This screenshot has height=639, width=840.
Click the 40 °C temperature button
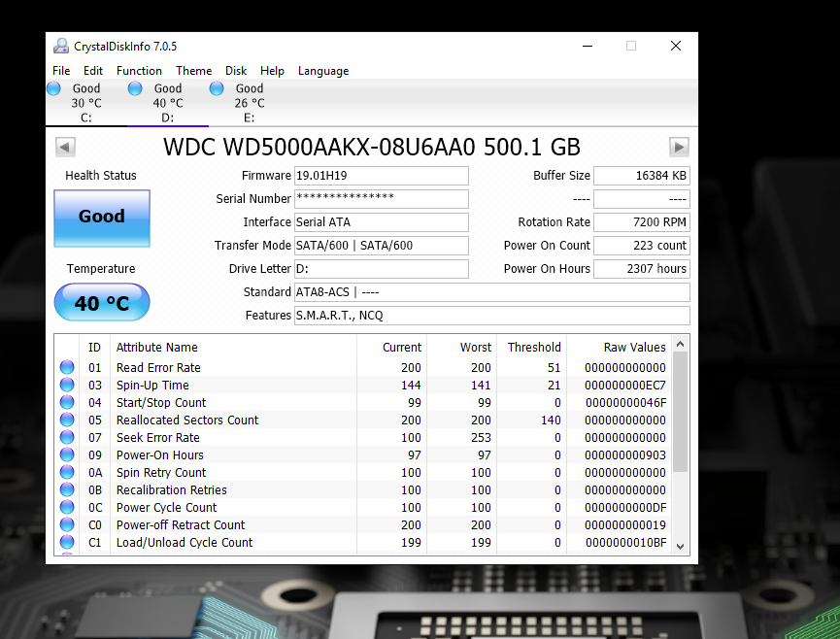point(101,302)
